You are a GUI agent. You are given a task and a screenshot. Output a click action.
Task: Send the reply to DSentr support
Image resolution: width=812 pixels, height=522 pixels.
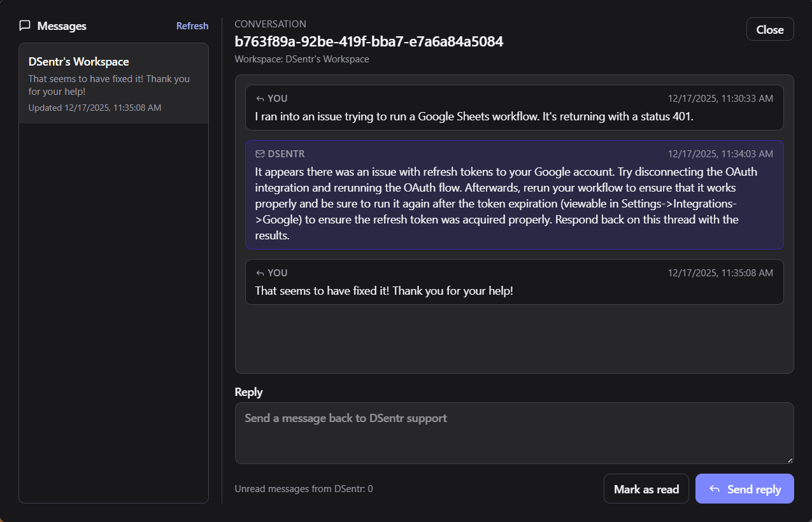click(744, 489)
